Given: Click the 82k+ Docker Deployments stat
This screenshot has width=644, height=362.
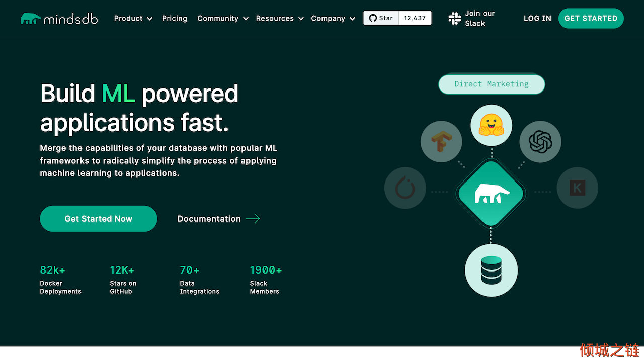Looking at the screenshot, I should 60,280.
